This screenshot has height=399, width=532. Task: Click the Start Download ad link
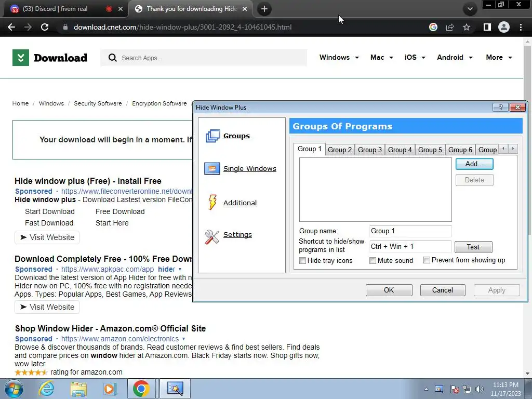coord(49,211)
